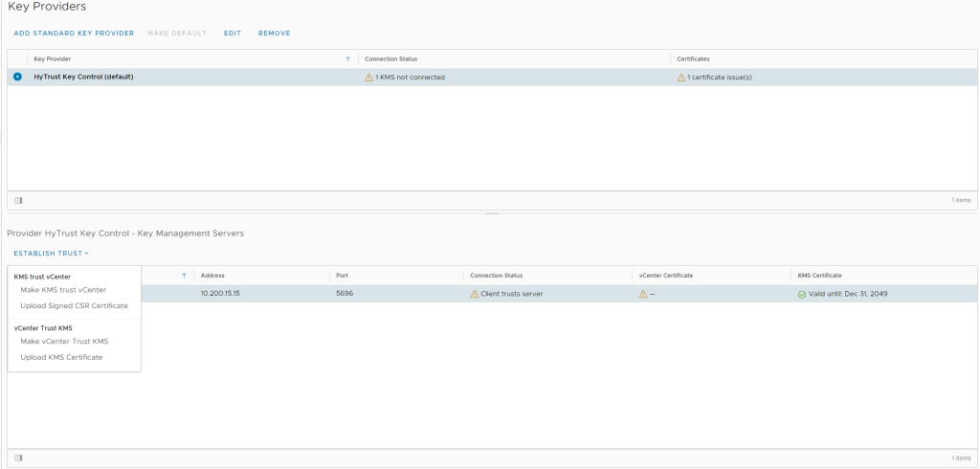Select Make vCenter Trust KMS option
The height and width of the screenshot is (469, 980).
click(x=64, y=342)
